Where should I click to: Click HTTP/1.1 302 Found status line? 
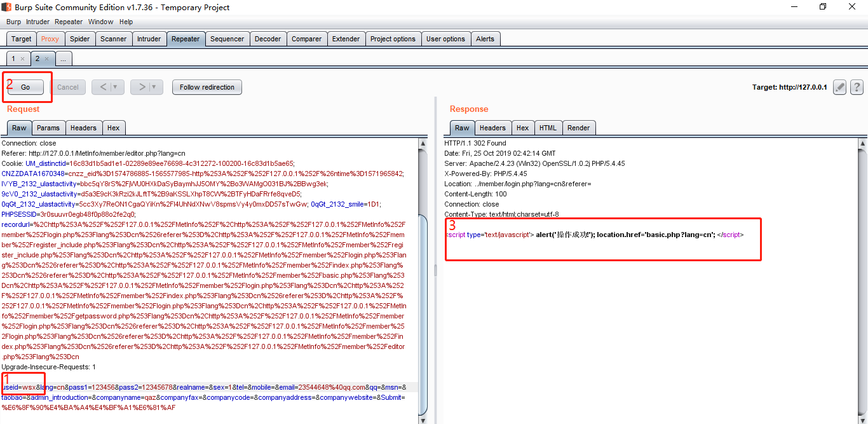475,143
